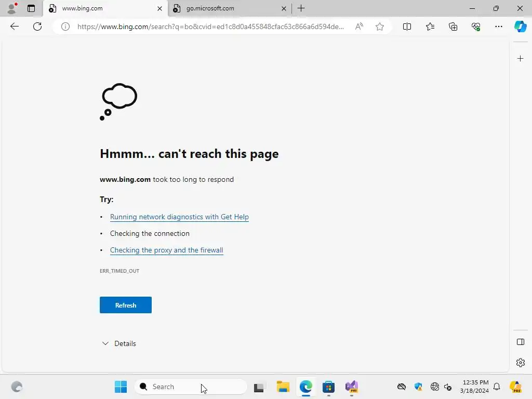Open Settings and more menu
Viewport: 532px width, 399px height.
coord(498,26)
